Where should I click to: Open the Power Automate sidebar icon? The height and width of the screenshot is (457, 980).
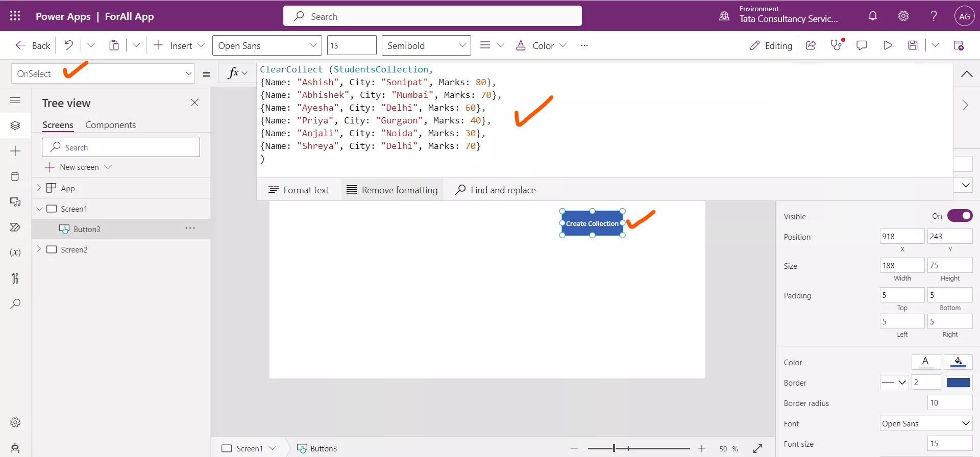[x=15, y=227]
